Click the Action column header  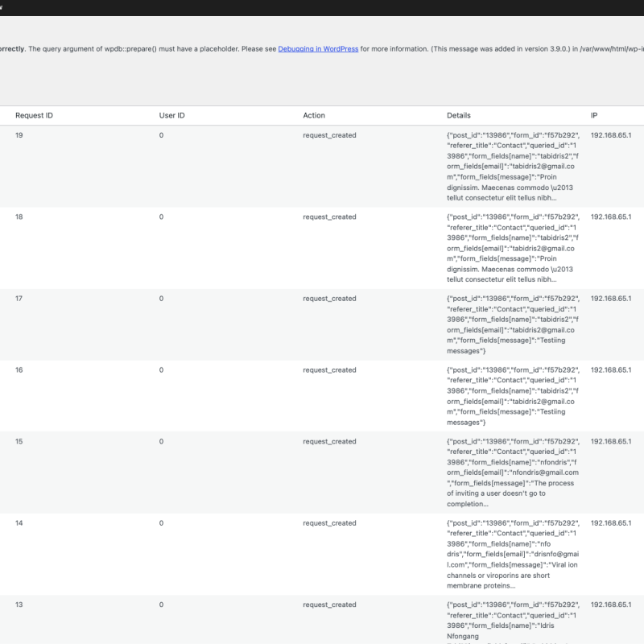pyautogui.click(x=314, y=115)
